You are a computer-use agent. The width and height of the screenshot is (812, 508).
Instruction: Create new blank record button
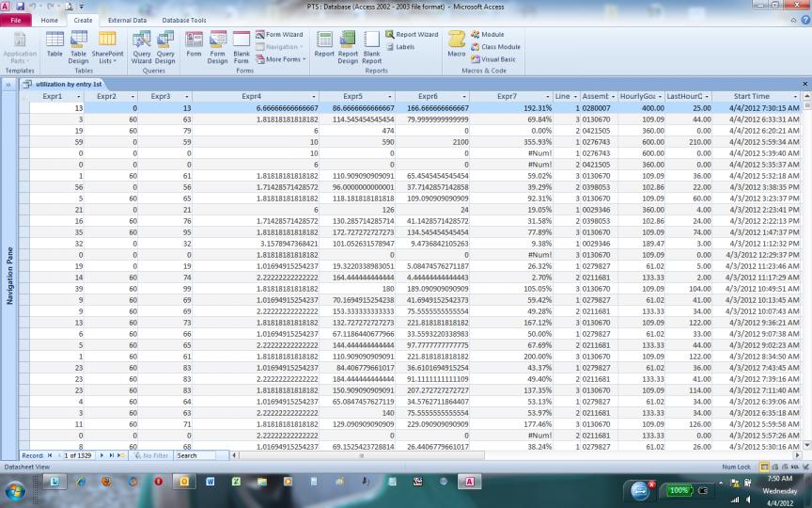(120, 455)
